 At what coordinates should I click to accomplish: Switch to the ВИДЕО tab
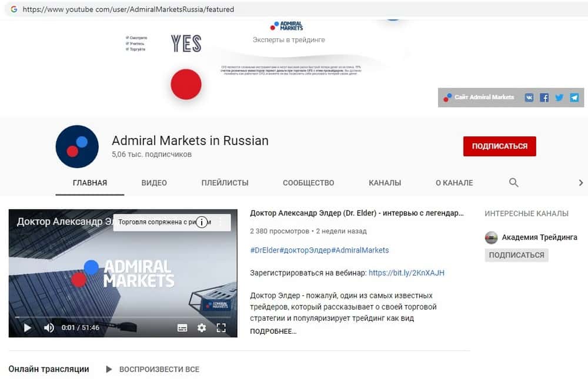(154, 183)
